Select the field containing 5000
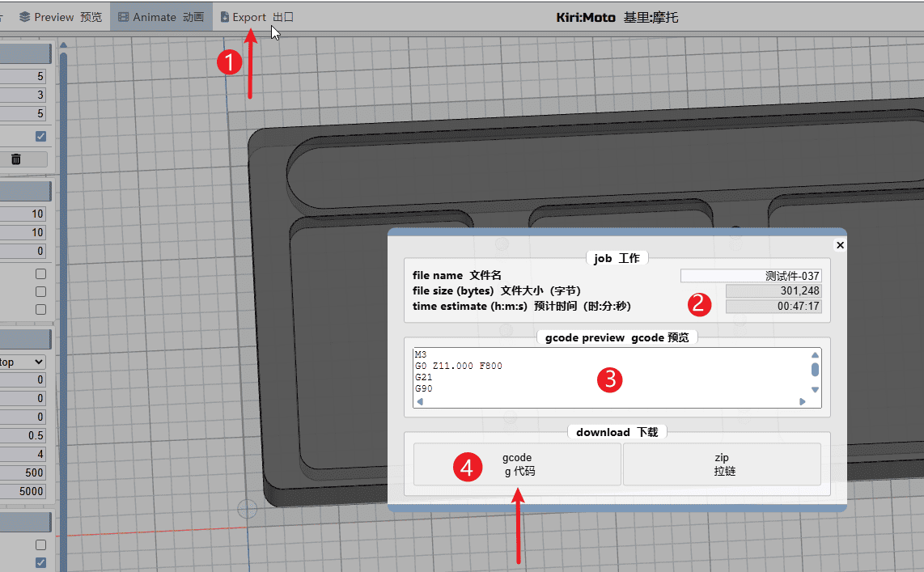Viewport: 924px width, 572px height. click(x=23, y=491)
